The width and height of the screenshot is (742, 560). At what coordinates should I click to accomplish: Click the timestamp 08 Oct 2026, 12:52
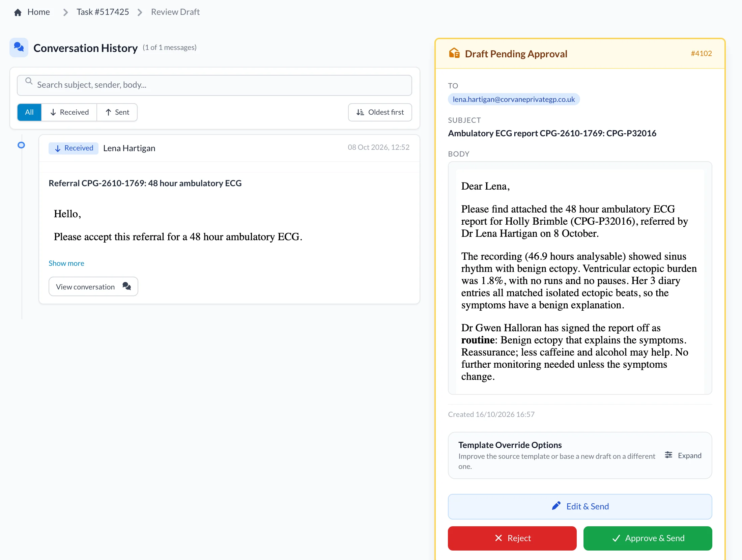tap(378, 147)
